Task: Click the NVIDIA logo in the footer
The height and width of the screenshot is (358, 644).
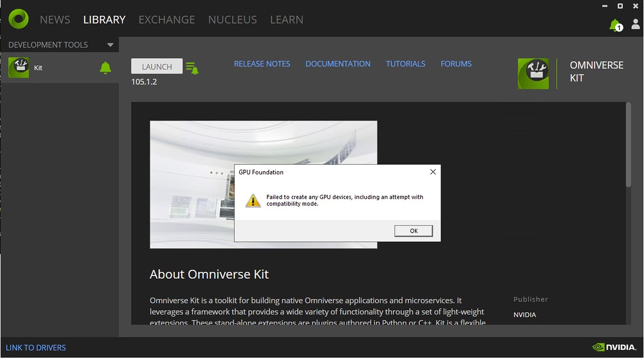Action: tap(615, 347)
